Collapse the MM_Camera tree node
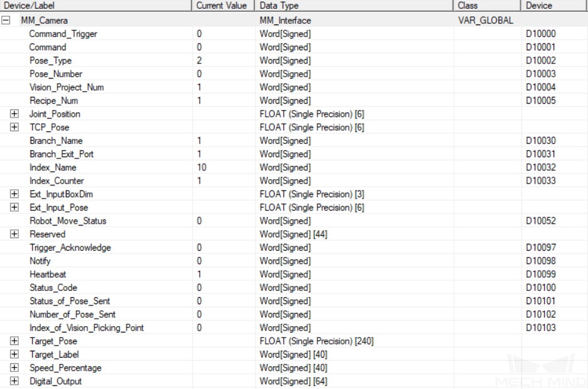This screenshot has height=389, width=588. [6, 20]
